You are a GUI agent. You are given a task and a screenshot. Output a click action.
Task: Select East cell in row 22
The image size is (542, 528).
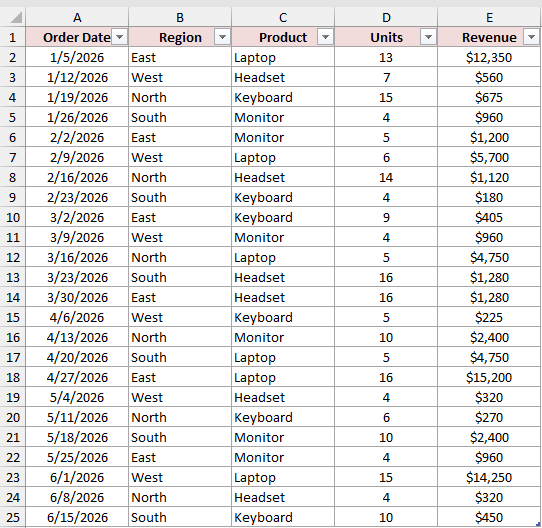coord(180,457)
